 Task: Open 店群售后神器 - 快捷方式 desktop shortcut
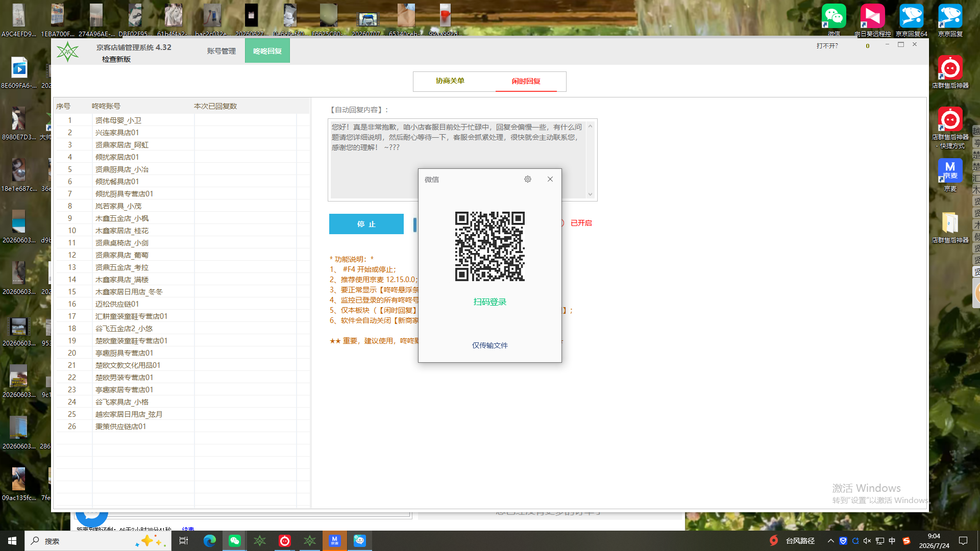[950, 128]
